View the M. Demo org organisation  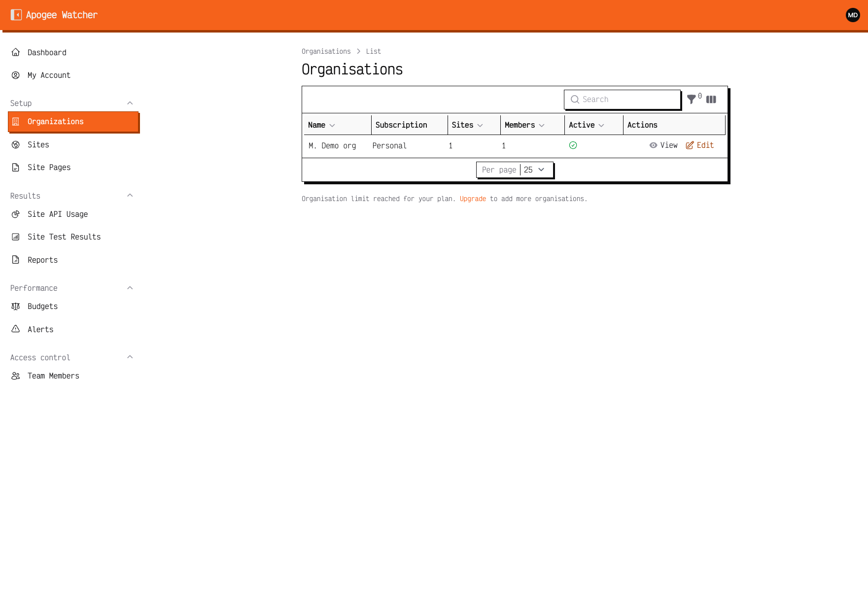[663, 145]
